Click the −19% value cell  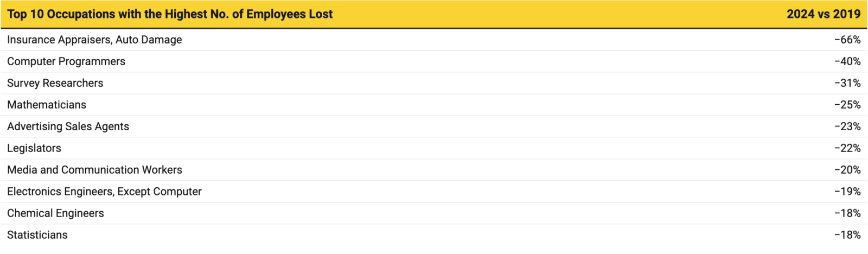847,192
